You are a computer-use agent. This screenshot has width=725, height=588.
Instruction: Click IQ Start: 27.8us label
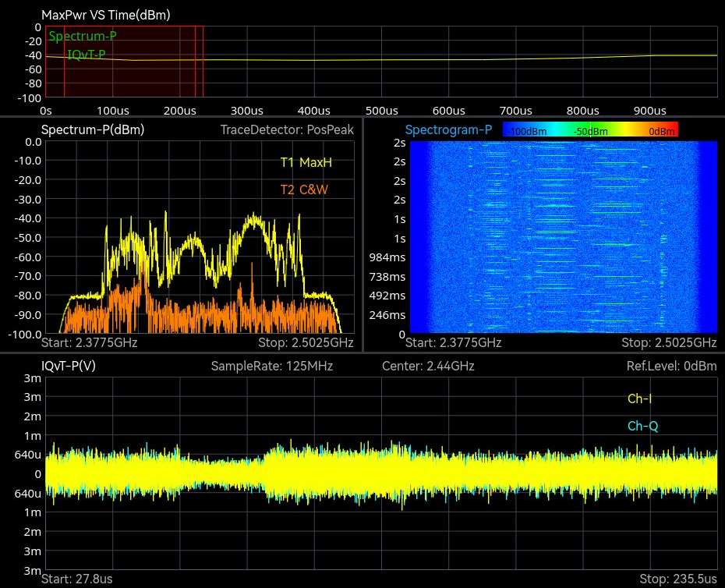(x=76, y=579)
